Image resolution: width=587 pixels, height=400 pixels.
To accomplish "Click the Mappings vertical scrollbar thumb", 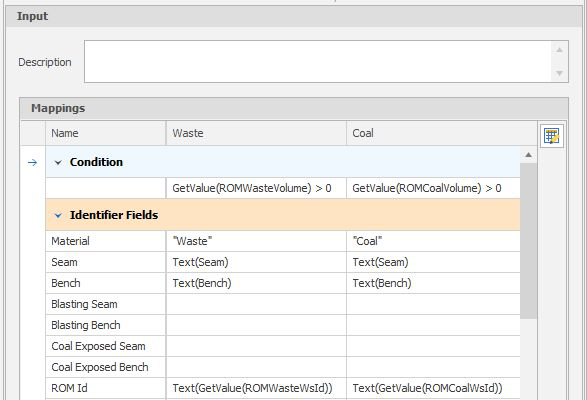I will point(528,240).
